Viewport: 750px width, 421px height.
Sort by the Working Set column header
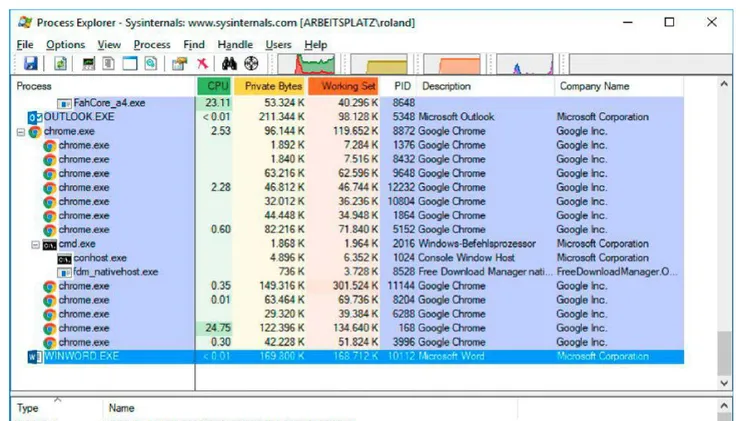(x=343, y=86)
